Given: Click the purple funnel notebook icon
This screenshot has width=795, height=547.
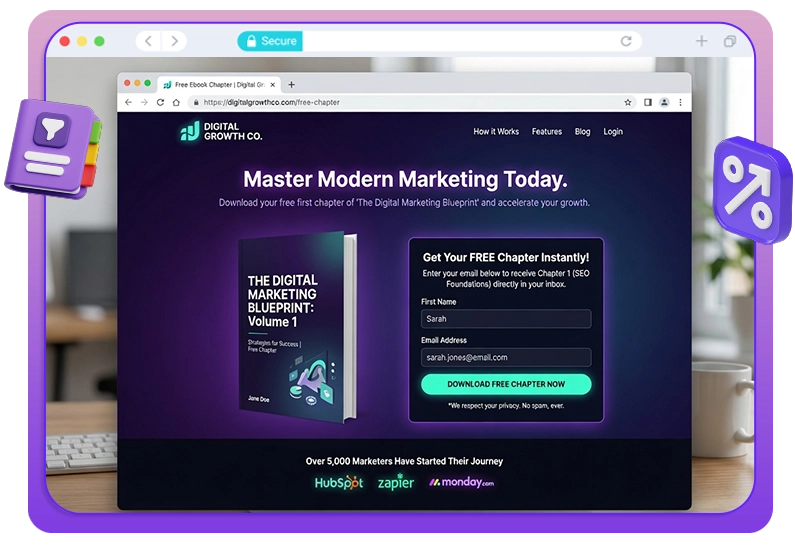Looking at the screenshot, I should (53, 148).
